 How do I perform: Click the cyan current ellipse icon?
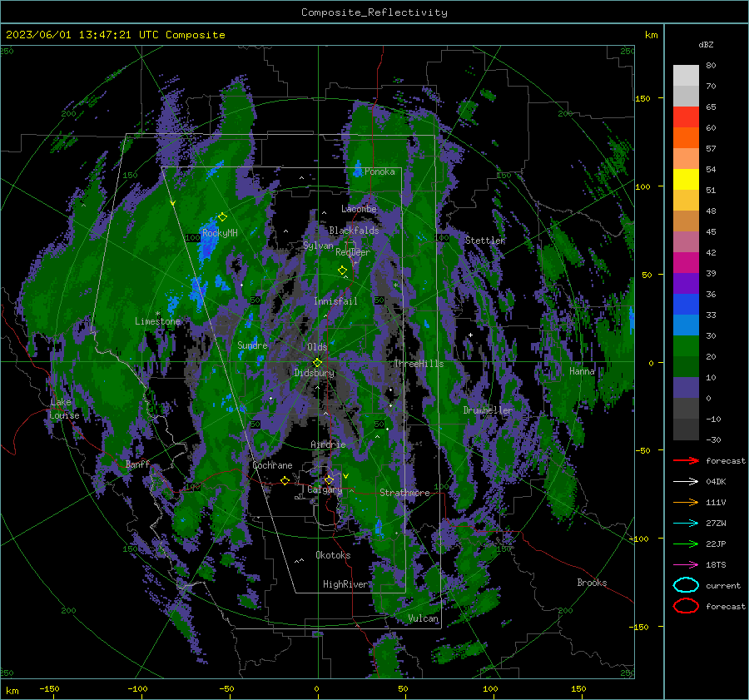click(686, 585)
